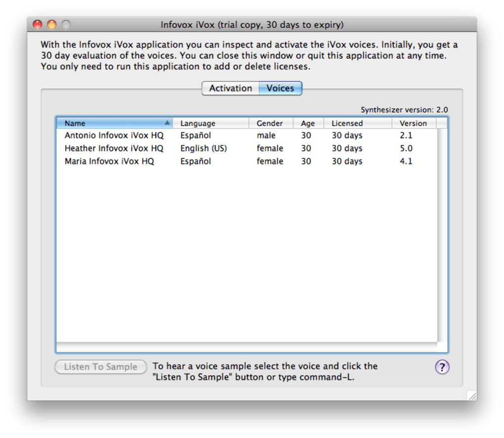Sort by the Licensed column header
Screen dimensions: 504x438
(358, 123)
